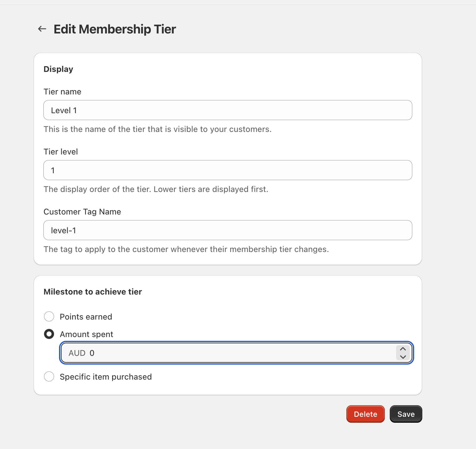Click the Milestone to achieve tier heading
Image resolution: width=476 pixels, height=449 pixels.
tap(92, 291)
